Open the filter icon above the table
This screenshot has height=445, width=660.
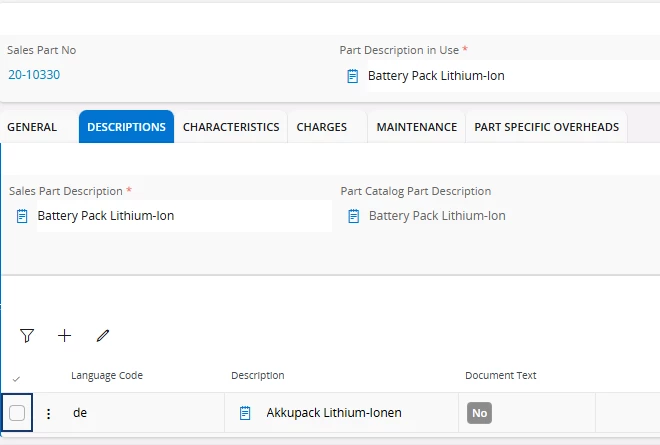pos(27,336)
